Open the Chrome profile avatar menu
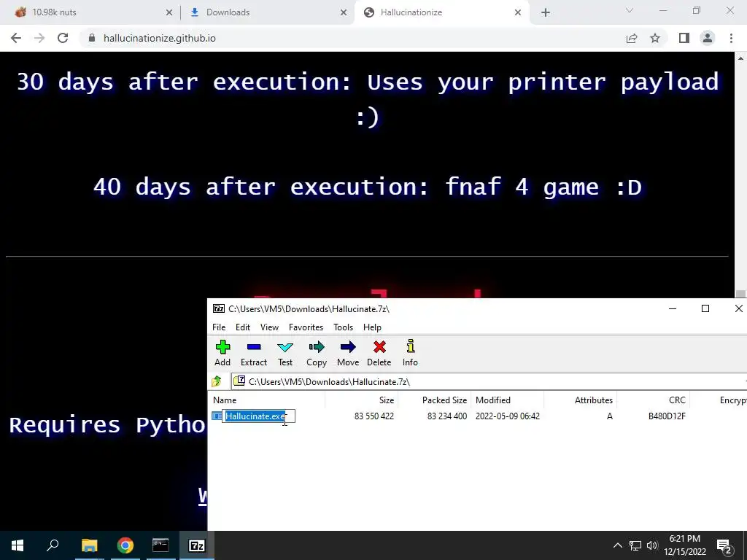 pos(708,38)
